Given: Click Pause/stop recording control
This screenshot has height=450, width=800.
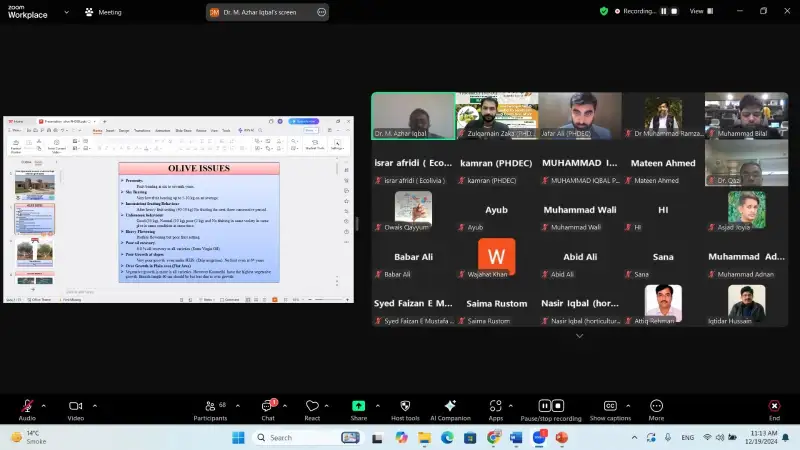Looking at the screenshot, I should coord(550,405).
